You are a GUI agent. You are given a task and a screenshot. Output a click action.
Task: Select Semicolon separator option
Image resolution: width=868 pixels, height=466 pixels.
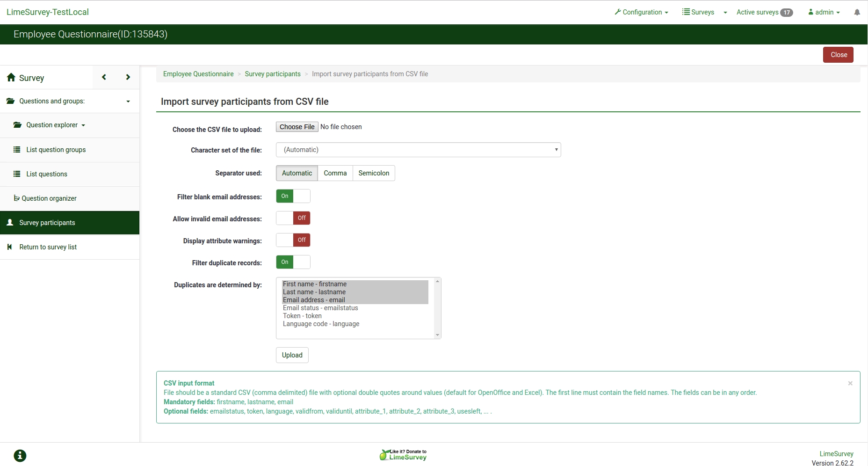coord(374,173)
